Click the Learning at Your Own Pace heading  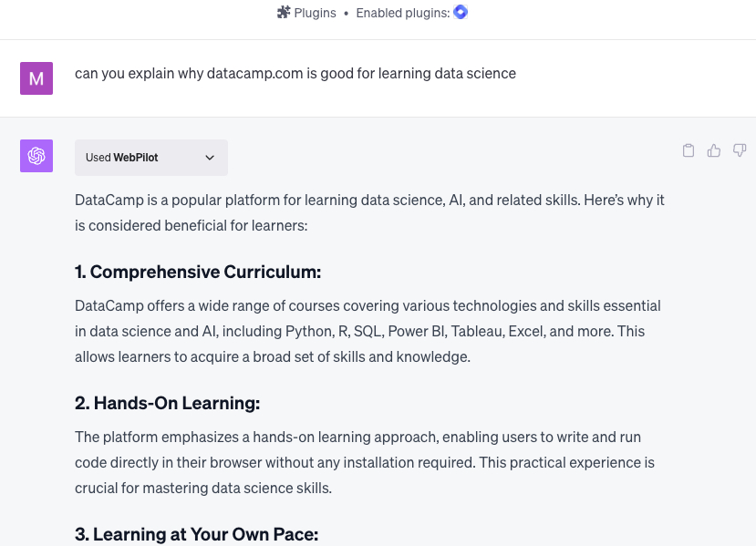tap(197, 534)
